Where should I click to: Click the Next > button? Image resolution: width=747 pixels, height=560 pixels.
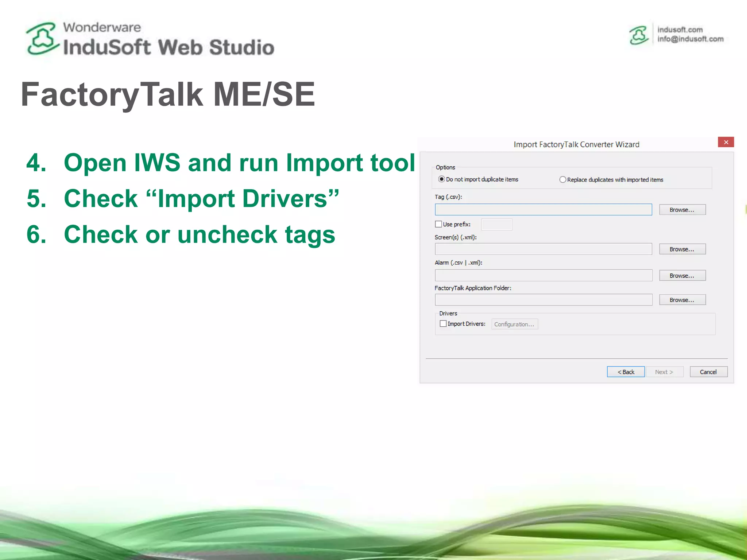[x=664, y=372]
